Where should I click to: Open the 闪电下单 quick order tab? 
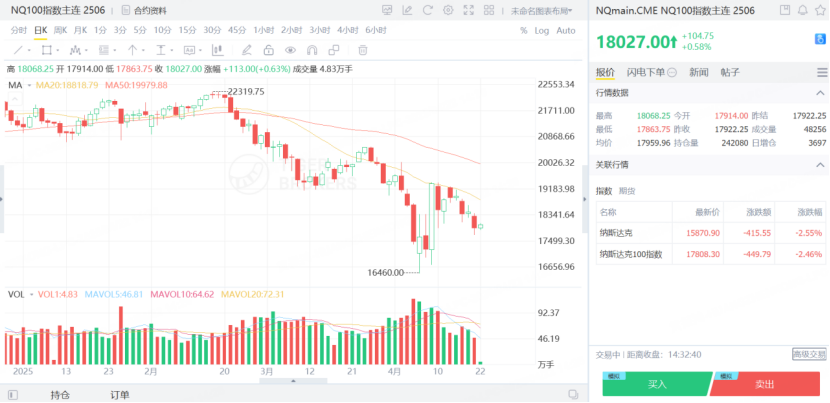pyautogui.click(x=652, y=73)
